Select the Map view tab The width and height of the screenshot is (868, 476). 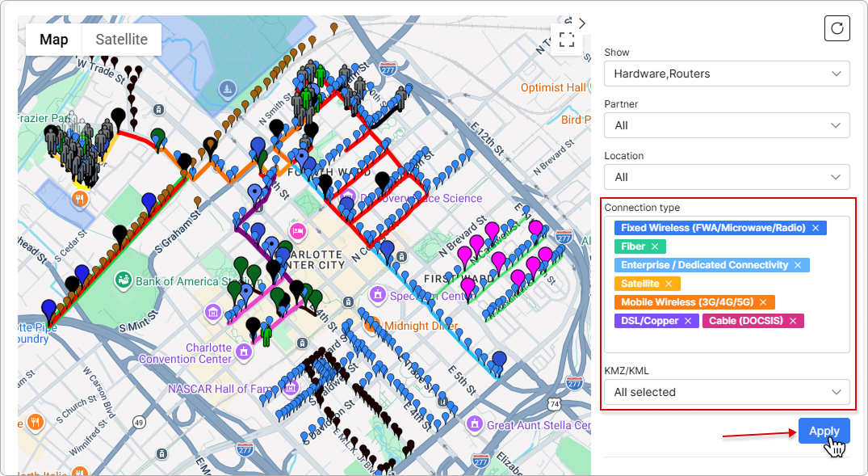click(x=54, y=40)
